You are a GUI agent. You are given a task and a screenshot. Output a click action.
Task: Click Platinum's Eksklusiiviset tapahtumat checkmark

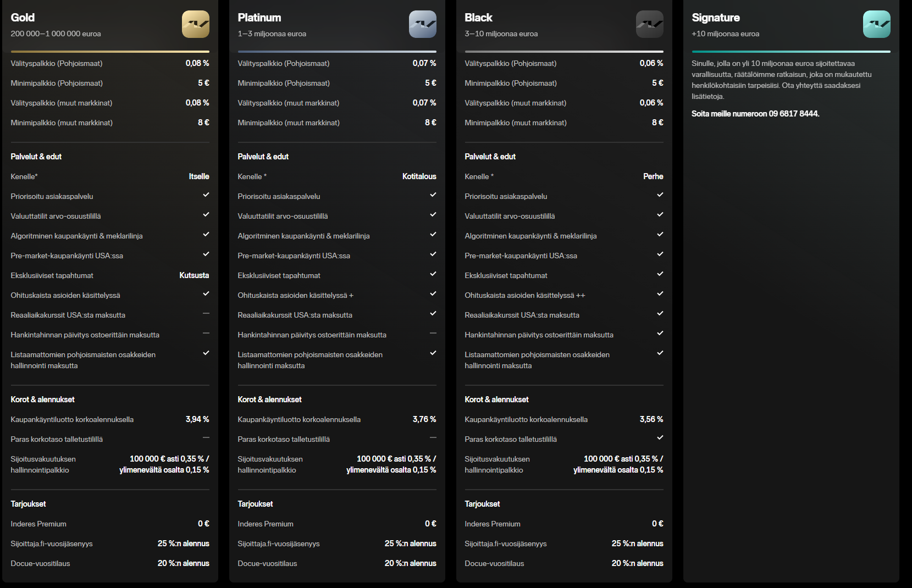tap(433, 274)
